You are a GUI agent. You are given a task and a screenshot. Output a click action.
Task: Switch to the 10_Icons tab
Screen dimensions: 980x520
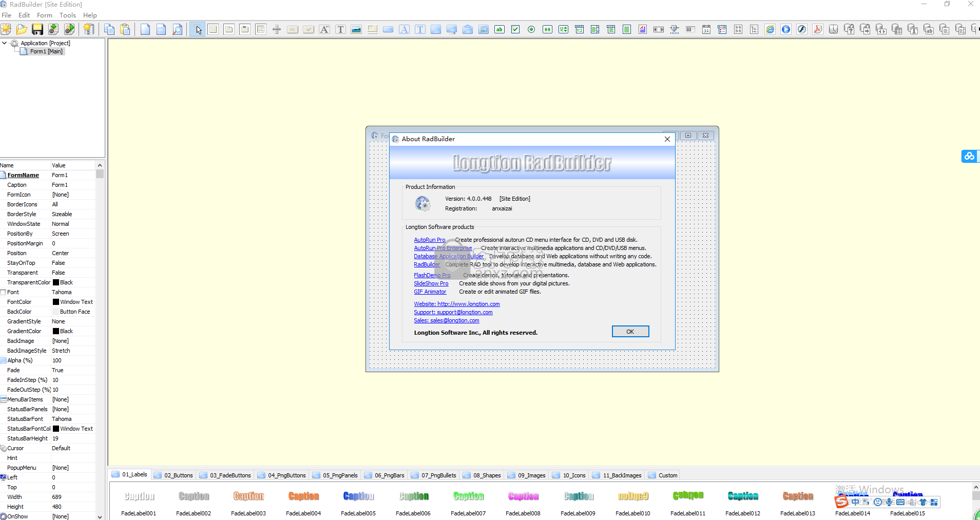coord(569,475)
